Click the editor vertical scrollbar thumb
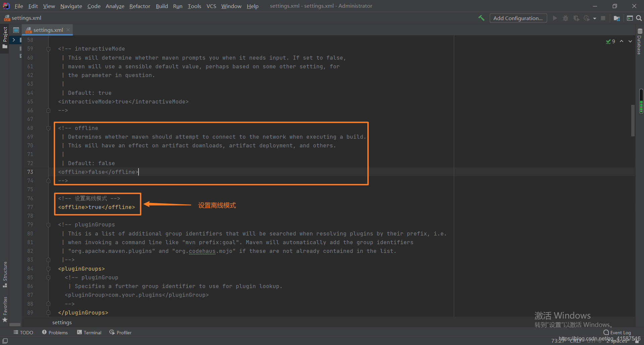644x345 pixels. (x=633, y=119)
